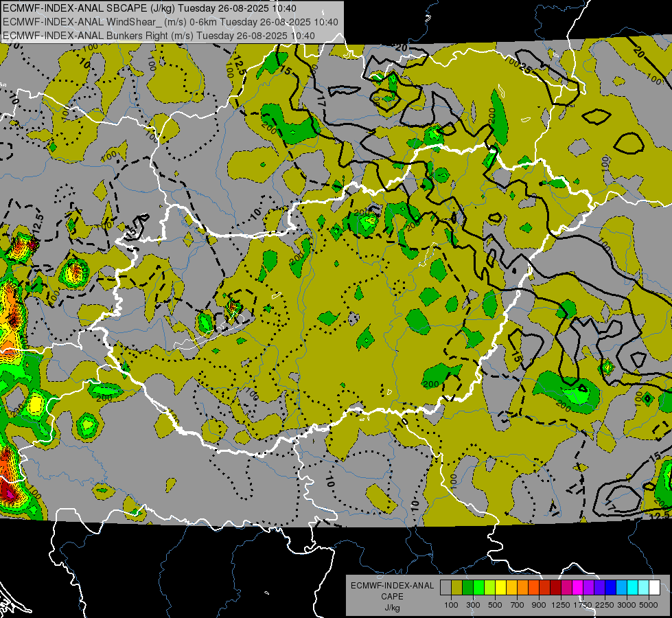The image size is (672, 618).
Task: Click the 500 label on the legend scale
Action: [495, 605]
